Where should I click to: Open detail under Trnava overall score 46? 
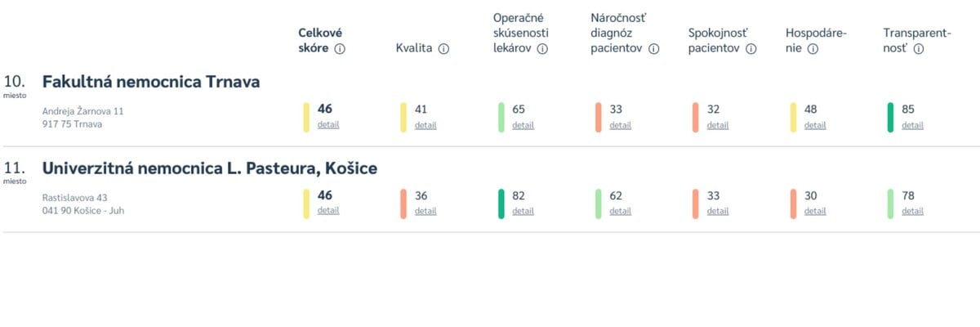(x=328, y=125)
